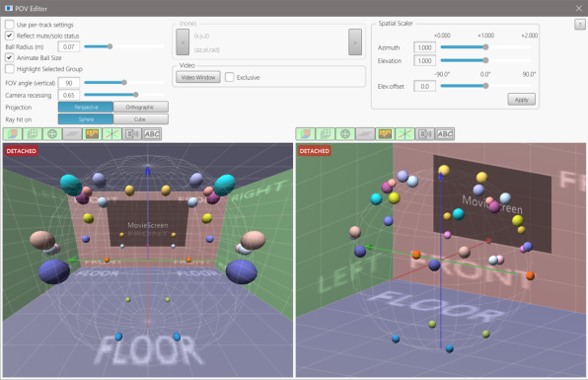Check the Exclusive video checkbox
This screenshot has width=588, height=380.
229,77
